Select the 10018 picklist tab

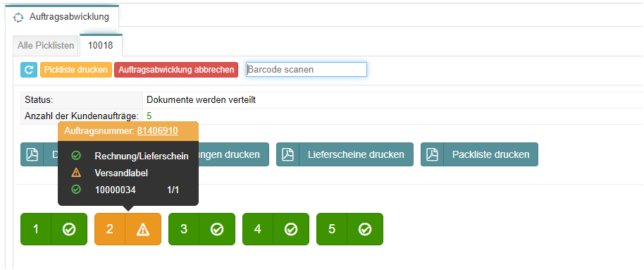point(101,46)
